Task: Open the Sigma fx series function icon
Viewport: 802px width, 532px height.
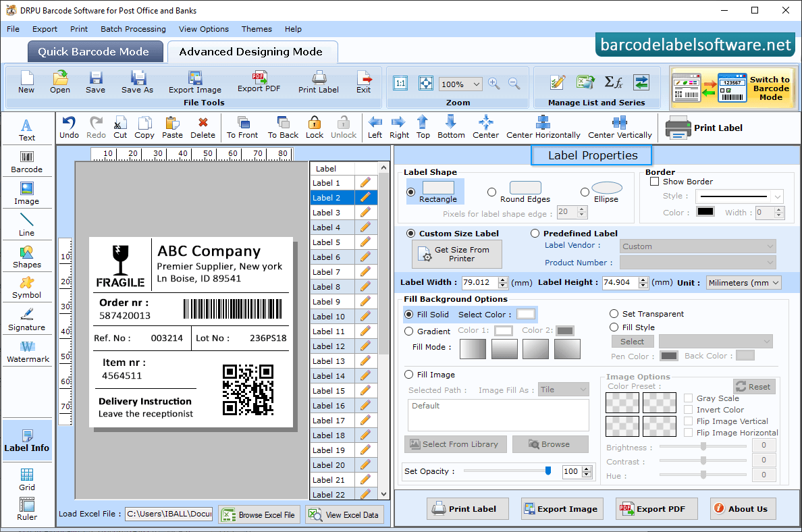Action: click(613, 82)
